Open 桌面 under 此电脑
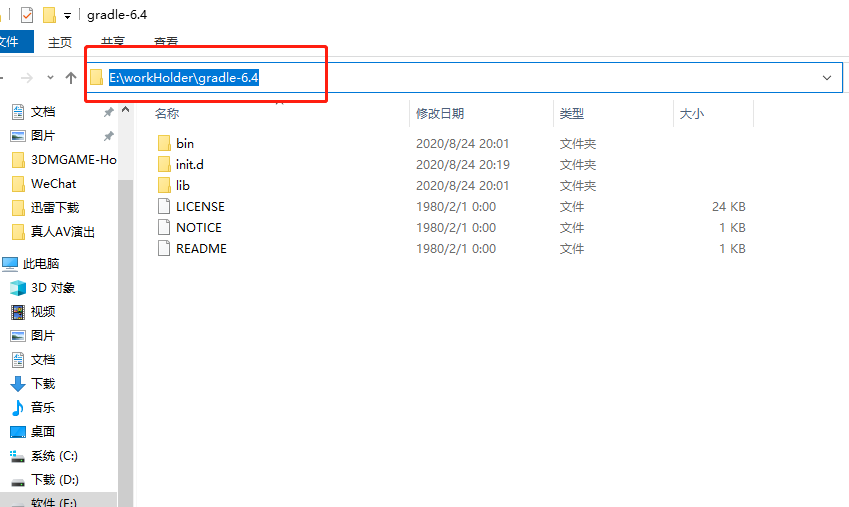This screenshot has height=507, width=849. 43,431
